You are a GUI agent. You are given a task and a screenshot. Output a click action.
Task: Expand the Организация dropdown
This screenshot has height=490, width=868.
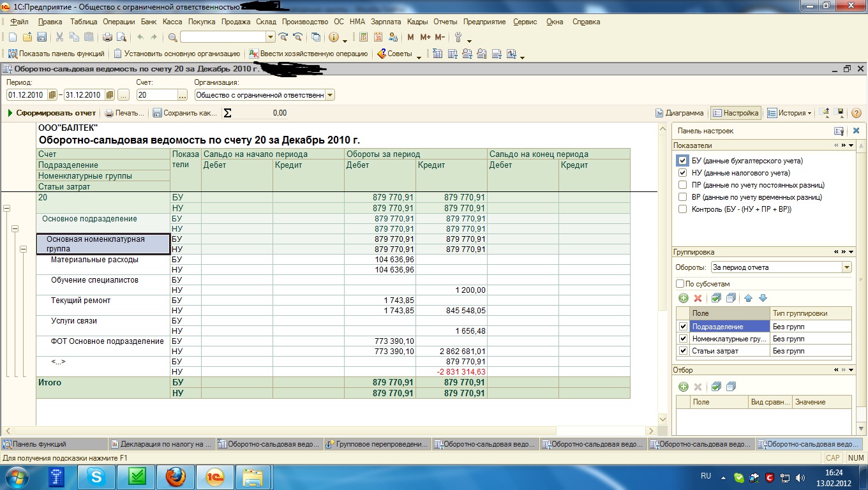(329, 95)
